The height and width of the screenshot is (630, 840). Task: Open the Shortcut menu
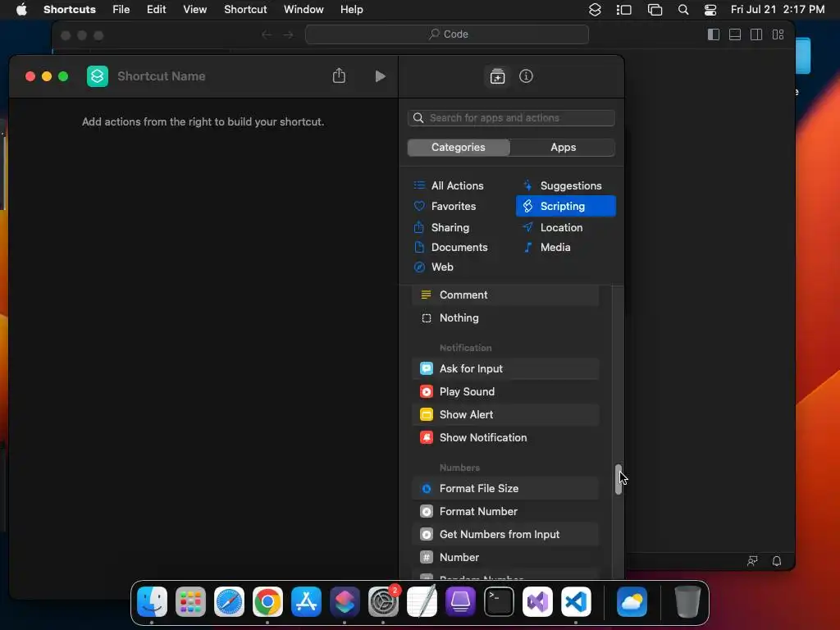click(x=245, y=10)
